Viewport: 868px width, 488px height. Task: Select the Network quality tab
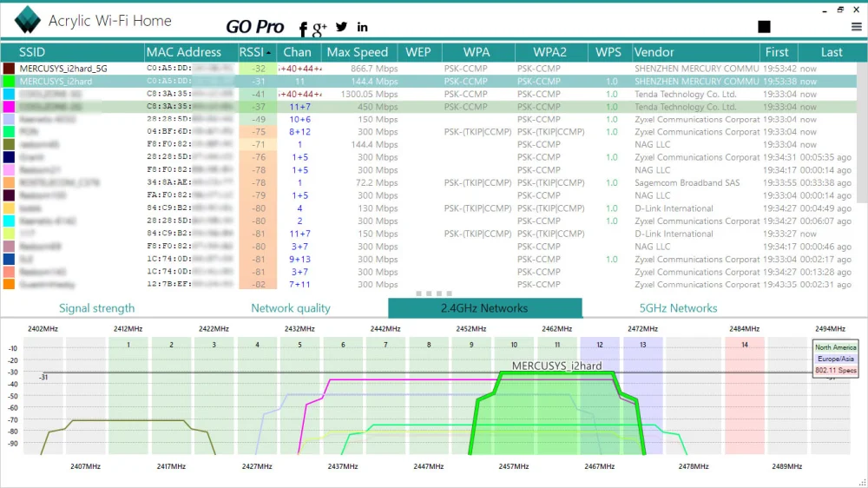tap(290, 308)
